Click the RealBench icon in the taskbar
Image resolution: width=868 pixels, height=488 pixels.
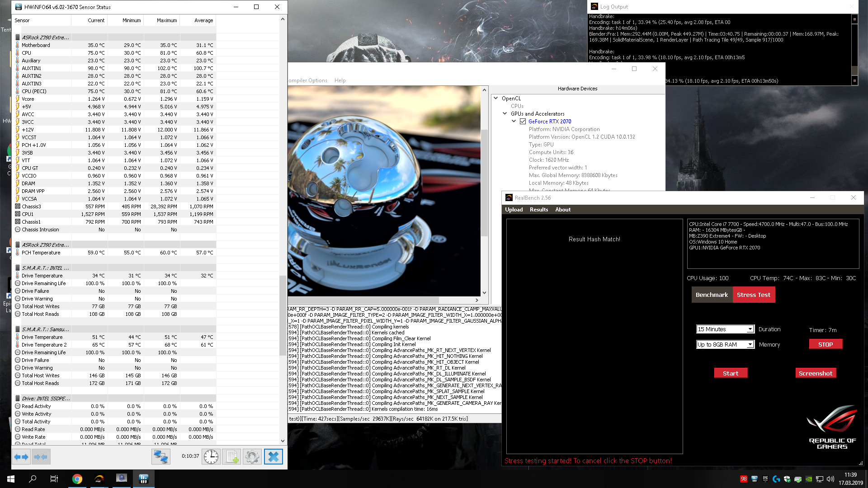(99, 479)
